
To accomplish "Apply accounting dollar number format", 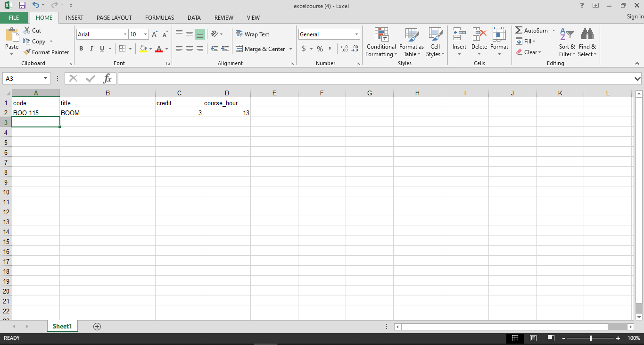I will [x=304, y=49].
